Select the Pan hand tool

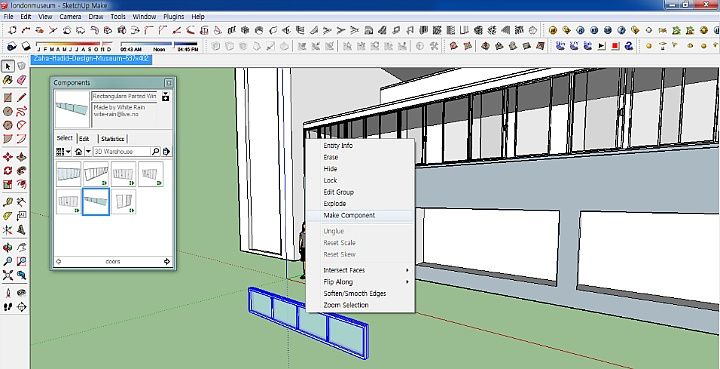tap(22, 248)
